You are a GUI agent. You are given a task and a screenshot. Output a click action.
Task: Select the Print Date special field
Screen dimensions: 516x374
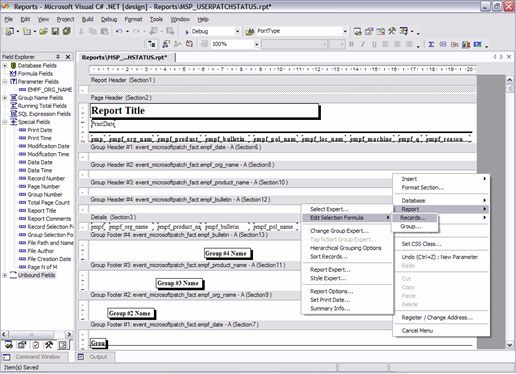click(x=39, y=130)
